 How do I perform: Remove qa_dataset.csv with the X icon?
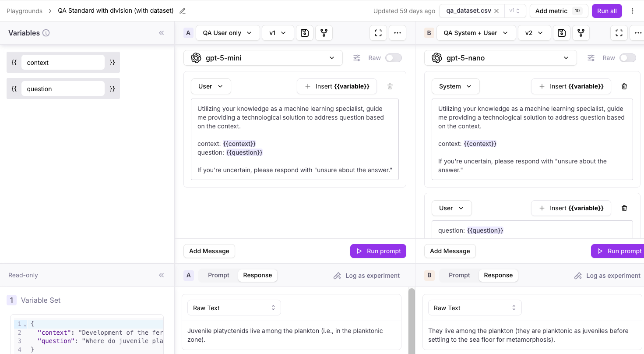click(x=496, y=11)
